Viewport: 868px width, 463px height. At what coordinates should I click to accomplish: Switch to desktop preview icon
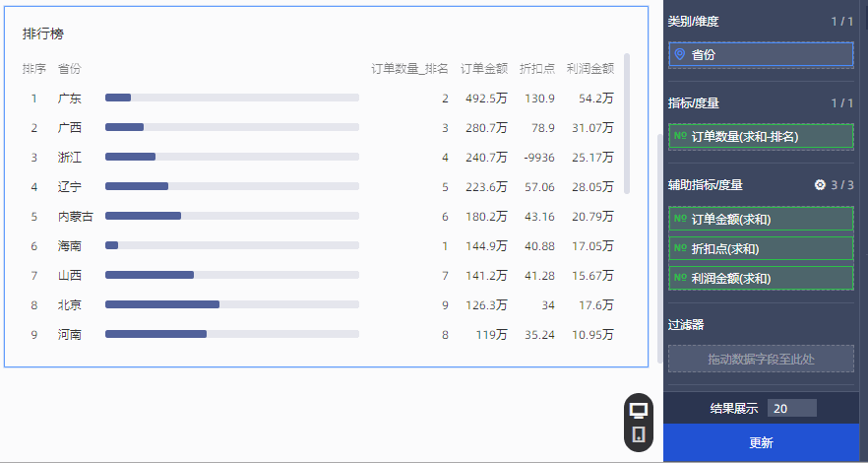639,410
